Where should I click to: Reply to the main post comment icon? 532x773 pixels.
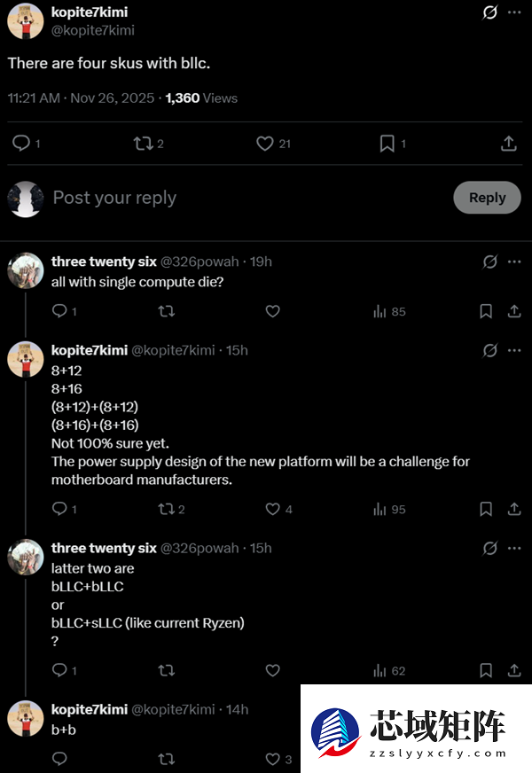point(21,144)
